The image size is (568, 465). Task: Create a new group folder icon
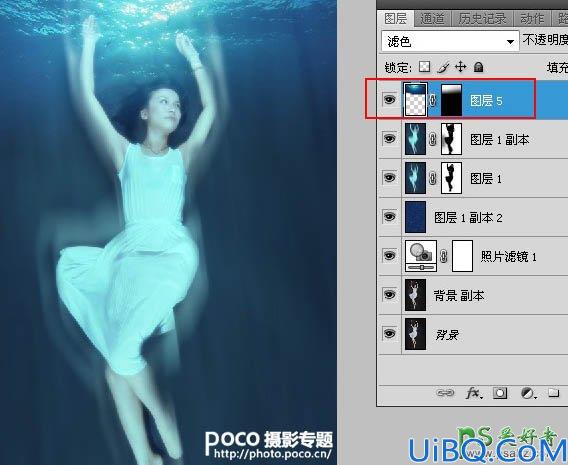click(554, 393)
